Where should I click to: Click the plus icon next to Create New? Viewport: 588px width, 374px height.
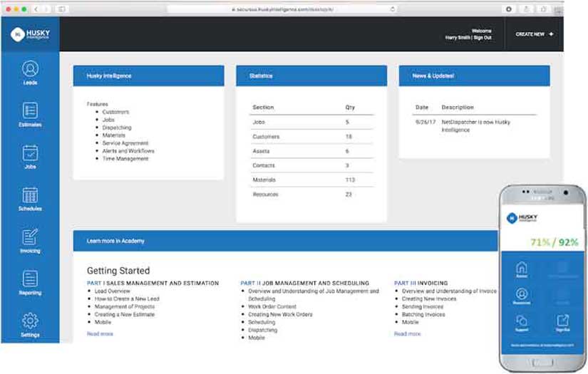(551, 34)
